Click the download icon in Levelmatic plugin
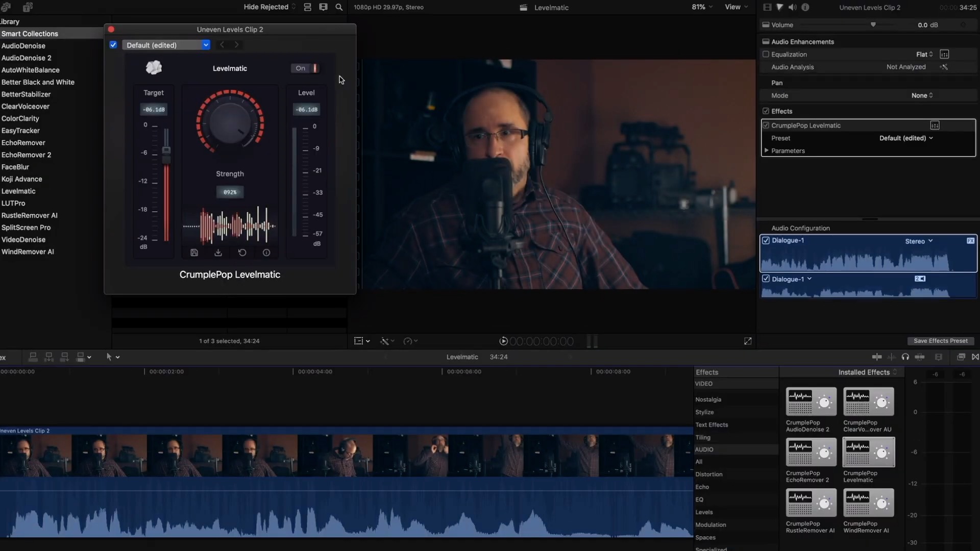980x551 pixels. [x=218, y=253]
